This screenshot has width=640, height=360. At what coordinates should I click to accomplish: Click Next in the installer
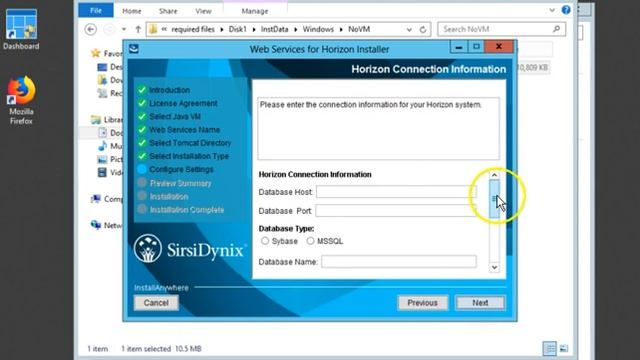point(480,303)
